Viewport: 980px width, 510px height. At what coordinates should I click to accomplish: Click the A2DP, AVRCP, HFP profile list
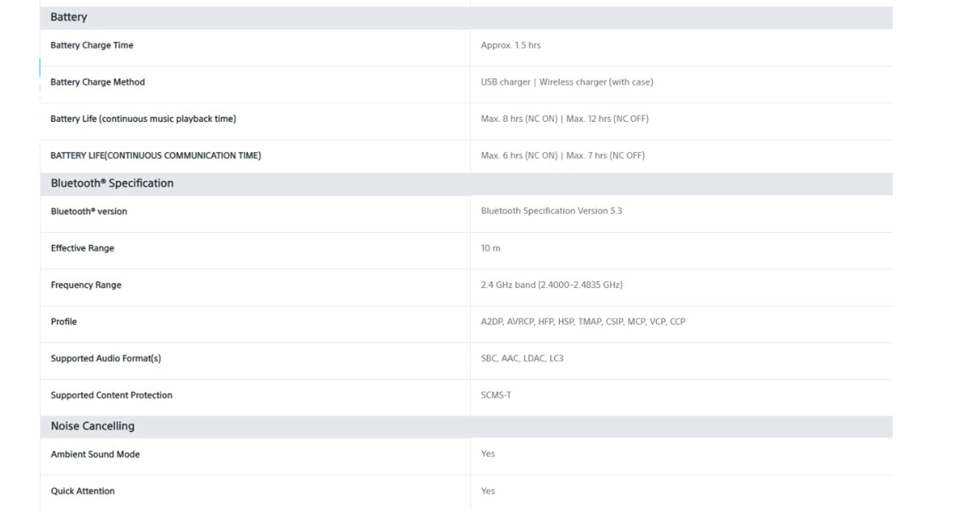582,322
